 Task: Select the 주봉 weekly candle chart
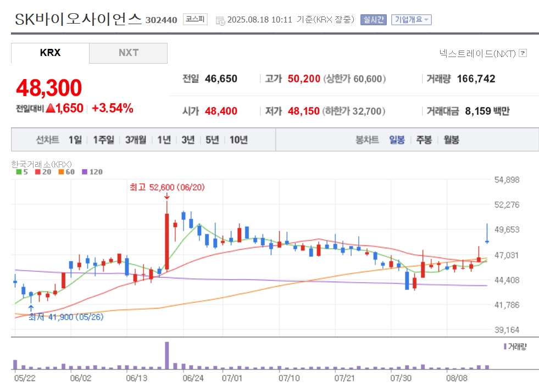tap(424, 140)
